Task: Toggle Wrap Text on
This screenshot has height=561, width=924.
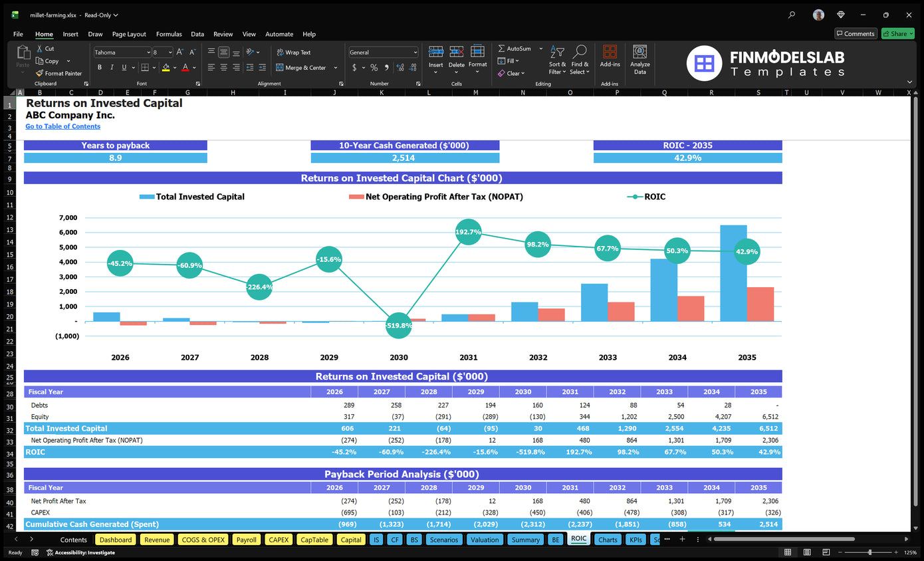Action: (293, 53)
